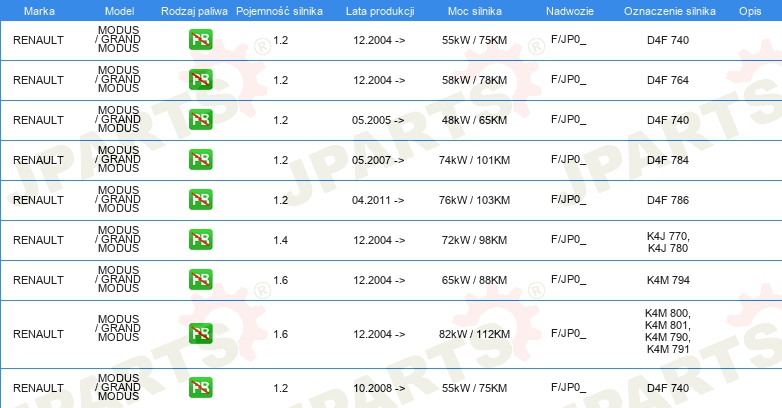Click the fuel icon in the 1.4 engine row
Viewport: 782px width, 408px height.
(x=200, y=239)
